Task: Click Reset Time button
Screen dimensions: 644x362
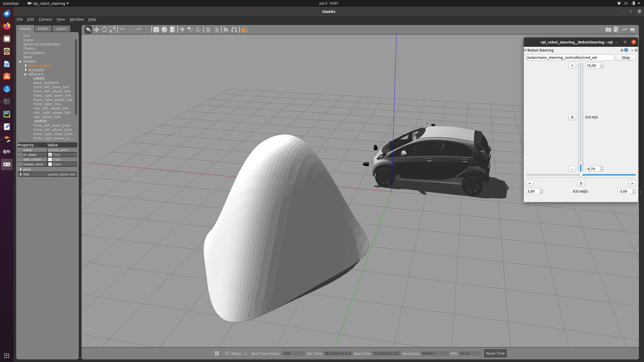Action: (495, 353)
